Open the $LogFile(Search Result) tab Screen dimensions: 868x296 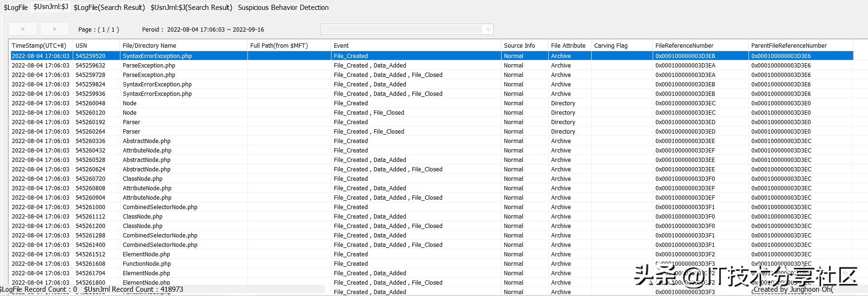tap(109, 8)
